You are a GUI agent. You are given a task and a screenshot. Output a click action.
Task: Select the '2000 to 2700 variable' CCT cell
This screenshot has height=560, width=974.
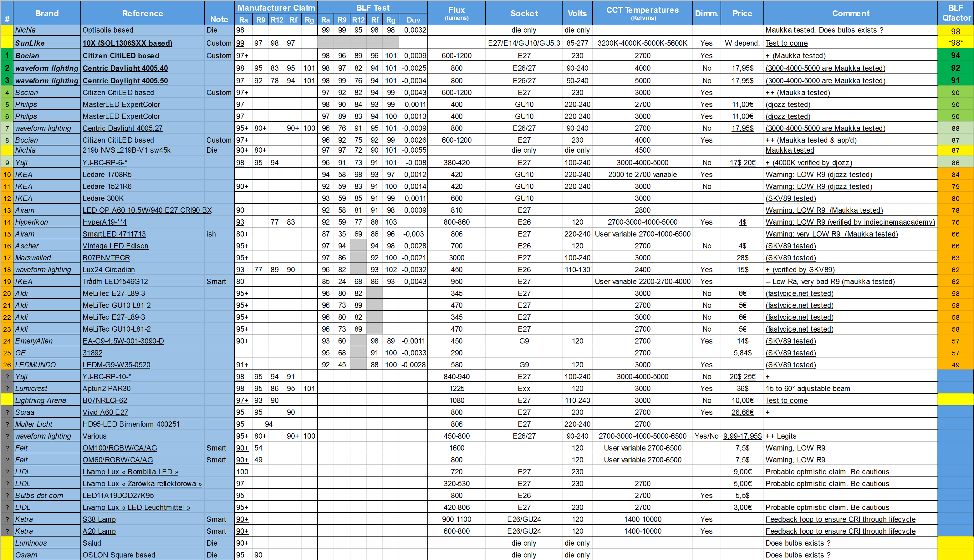[x=643, y=174]
